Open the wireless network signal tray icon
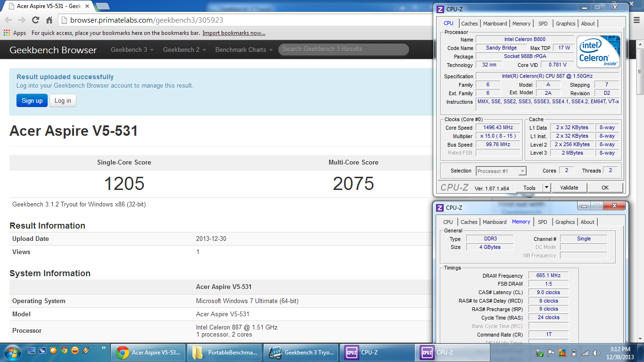 point(585,353)
